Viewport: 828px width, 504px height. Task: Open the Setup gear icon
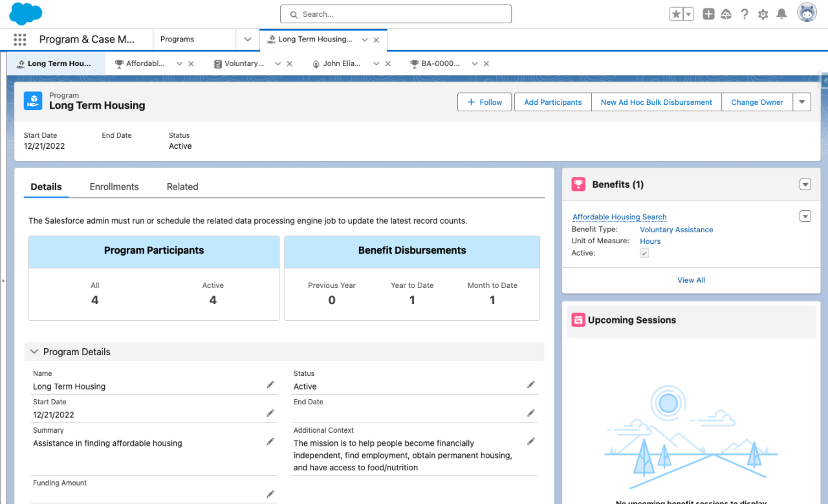763,14
